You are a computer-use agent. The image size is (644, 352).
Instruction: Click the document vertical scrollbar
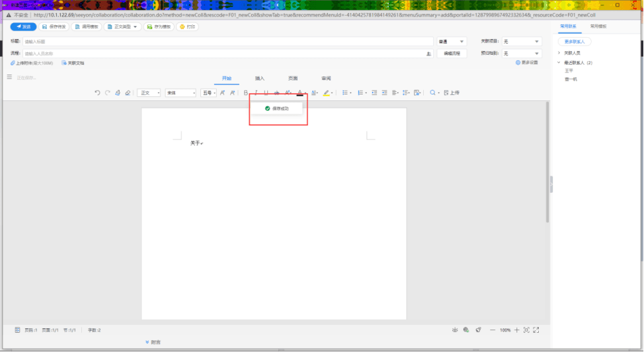point(547,162)
